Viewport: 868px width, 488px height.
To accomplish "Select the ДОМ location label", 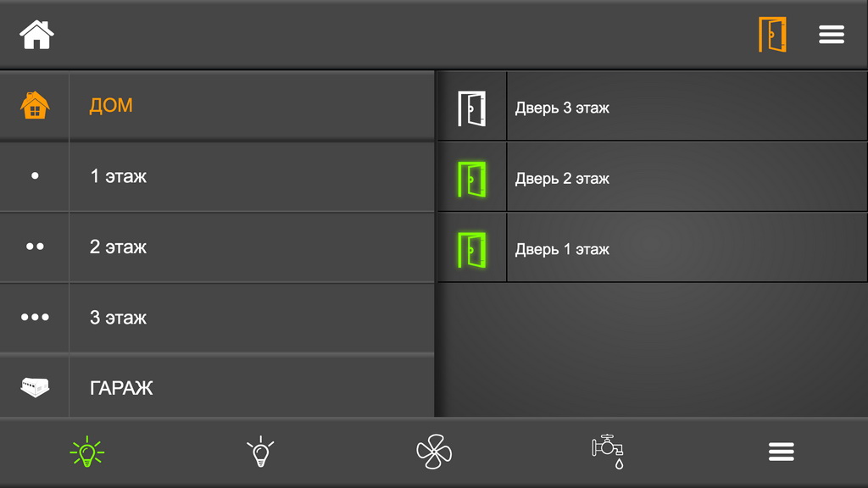I will (111, 105).
